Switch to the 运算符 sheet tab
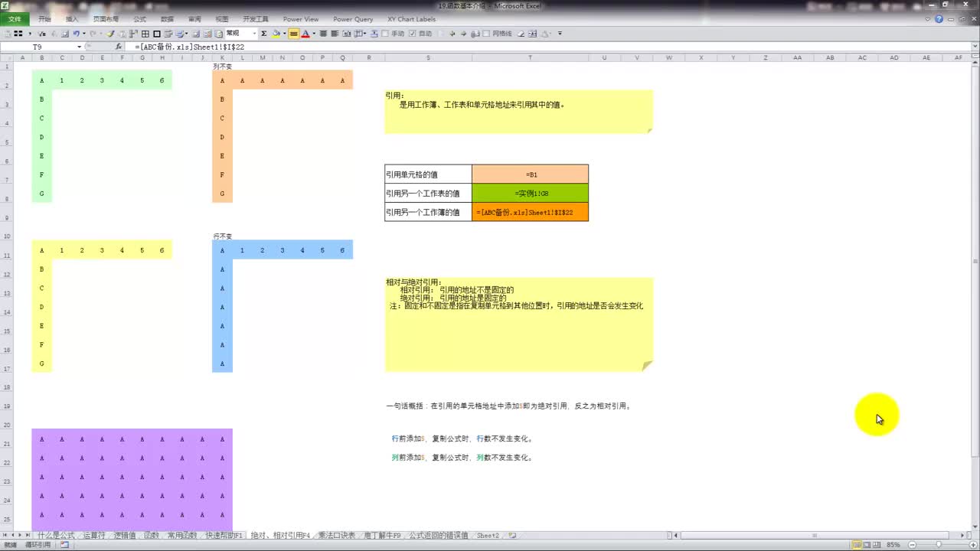Screen dimensions: 980x551 (94, 536)
